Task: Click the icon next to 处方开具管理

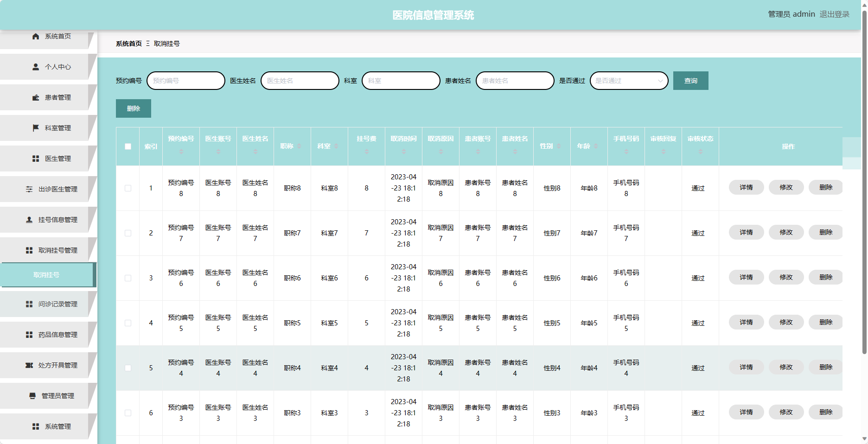Action: click(x=29, y=365)
